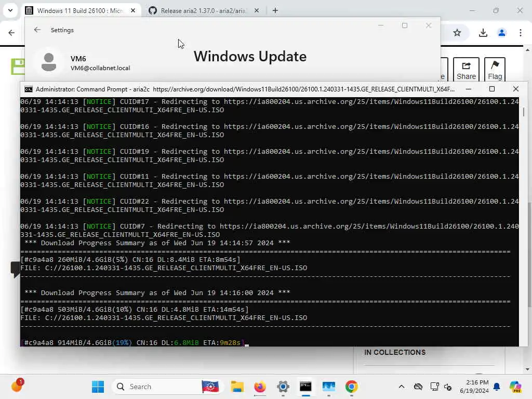This screenshot has width=532, height=399.
Task: Click the blue app icon beside Command Prompt
Action: 328,387
